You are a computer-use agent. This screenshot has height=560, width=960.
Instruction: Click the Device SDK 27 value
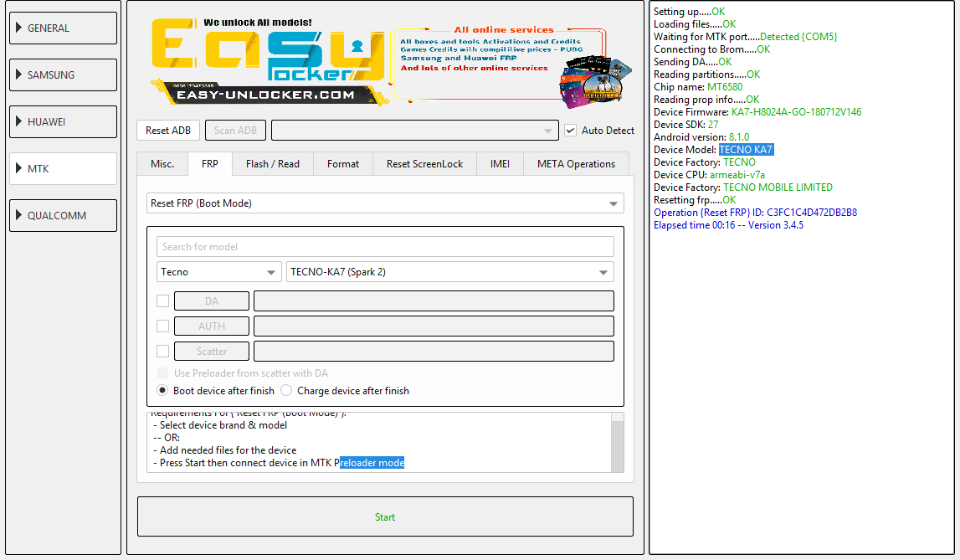pyautogui.click(x=713, y=125)
